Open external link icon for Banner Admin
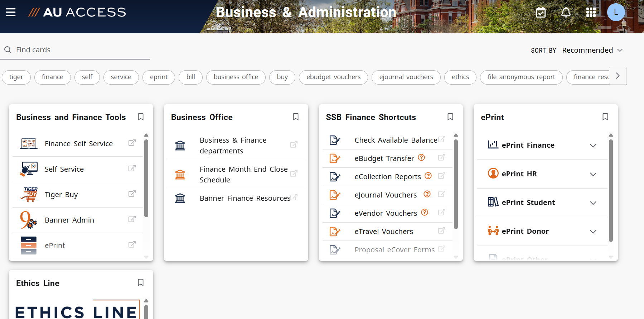Screen dimensions: 644x319 132,219
